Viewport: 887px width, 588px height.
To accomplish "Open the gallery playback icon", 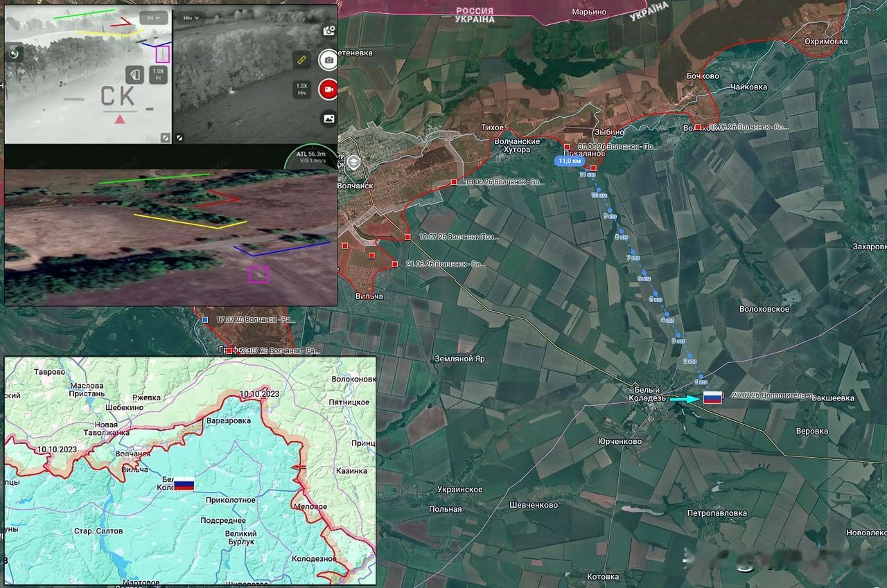I will click(328, 118).
